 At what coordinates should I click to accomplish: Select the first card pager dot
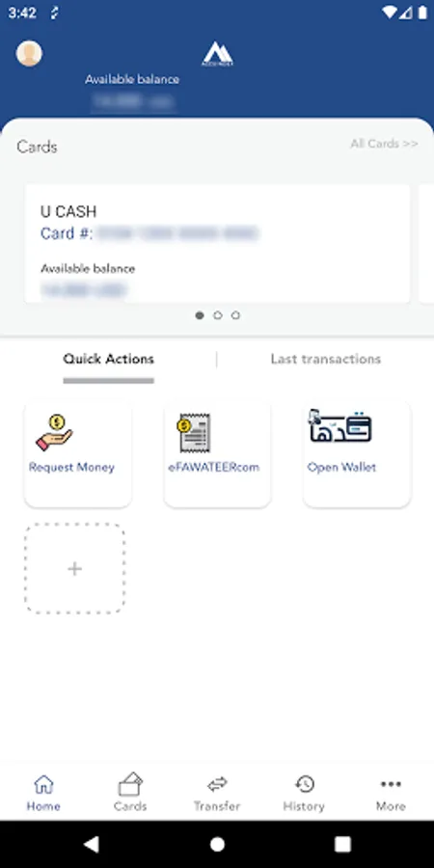pos(200,315)
